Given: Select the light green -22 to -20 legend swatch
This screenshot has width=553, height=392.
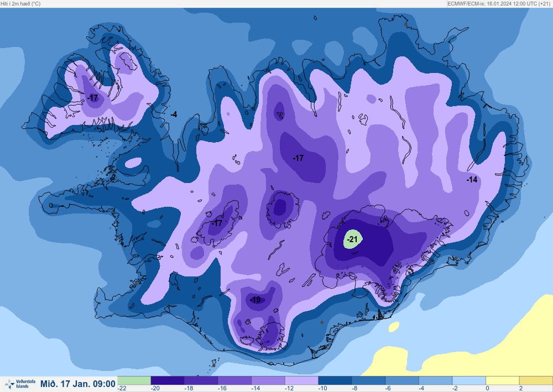Looking at the screenshot, I should pos(134,380).
